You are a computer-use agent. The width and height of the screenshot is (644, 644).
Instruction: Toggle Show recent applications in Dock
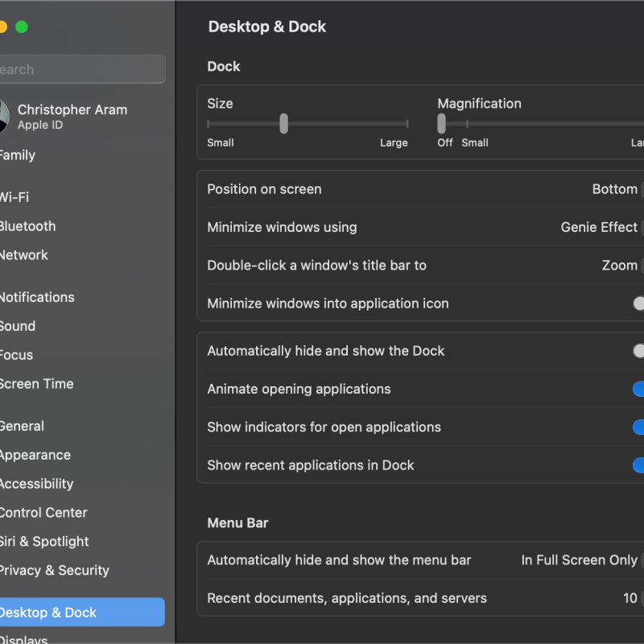tap(639, 465)
